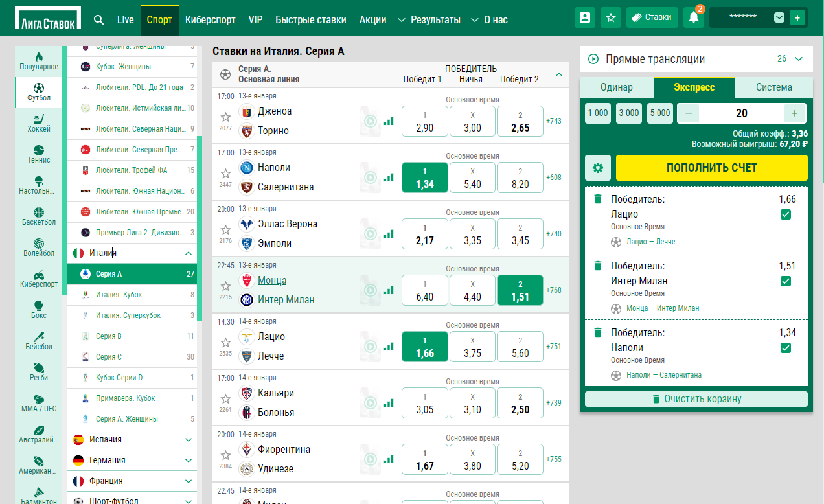Open bet slip settings gear icon

(598, 168)
